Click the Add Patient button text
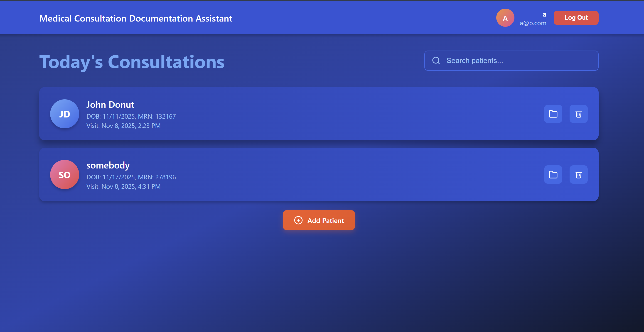This screenshot has height=332, width=644. point(325,221)
